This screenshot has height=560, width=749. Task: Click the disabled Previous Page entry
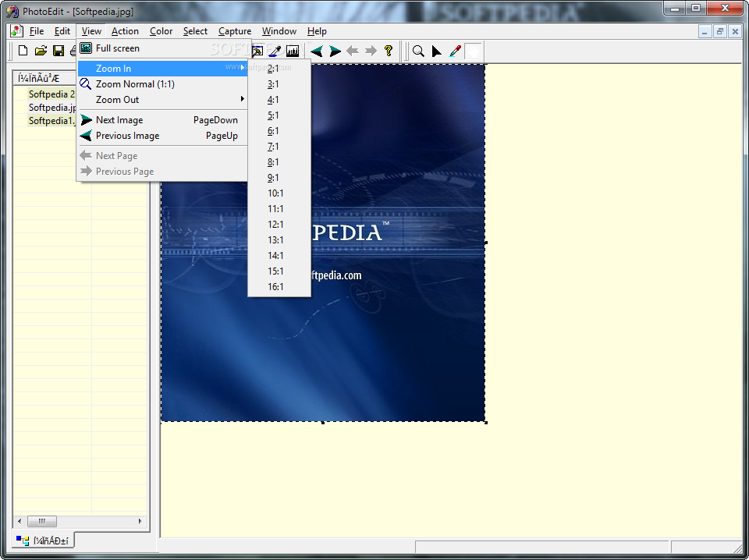162,172
